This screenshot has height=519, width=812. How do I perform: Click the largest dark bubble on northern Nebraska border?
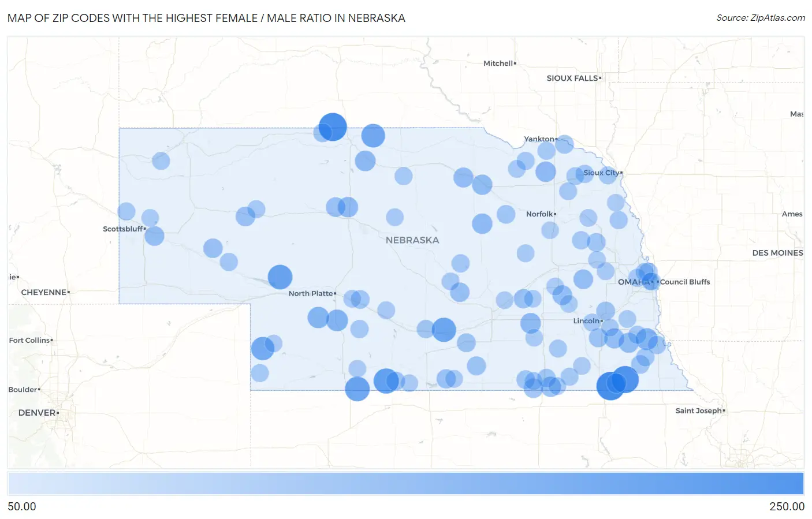[x=333, y=127]
